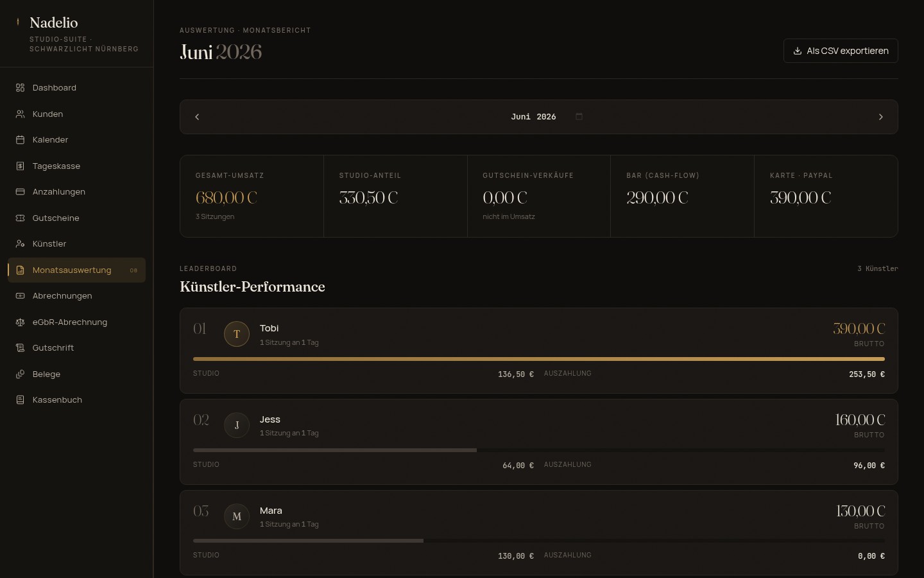Click Jess's 64,00 € studio share
The image size is (924, 578).
518,466
